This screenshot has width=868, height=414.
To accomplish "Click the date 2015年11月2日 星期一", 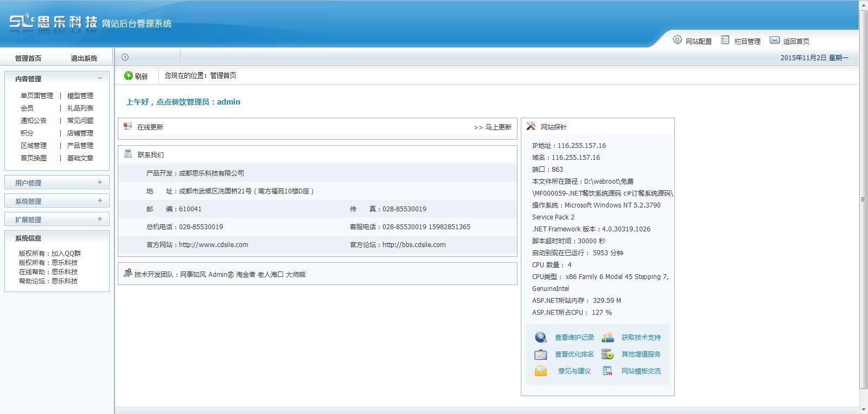I will (814, 57).
